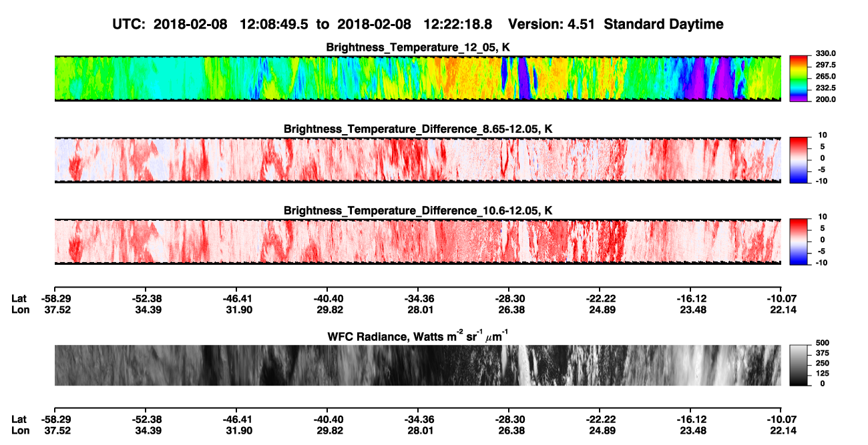Click the '5' tick on the 10.6-12.05 colorbar
Screen dimensions: 868x445
pos(822,228)
